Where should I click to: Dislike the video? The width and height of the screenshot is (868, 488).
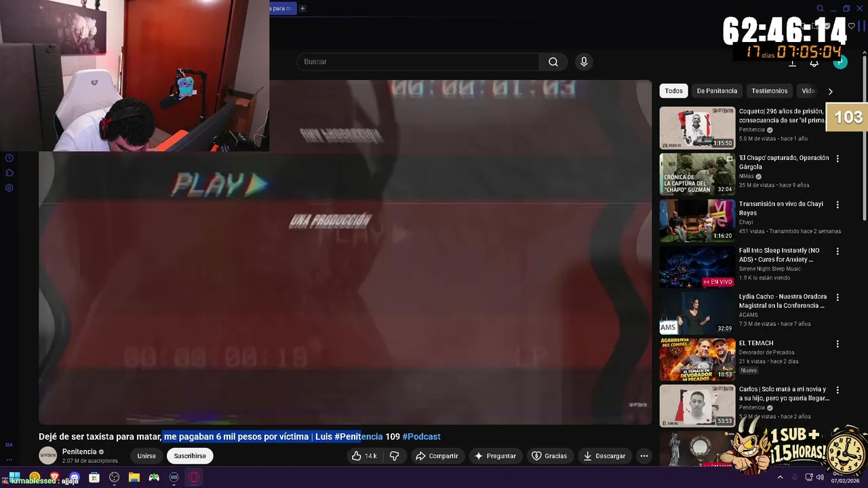(394, 456)
